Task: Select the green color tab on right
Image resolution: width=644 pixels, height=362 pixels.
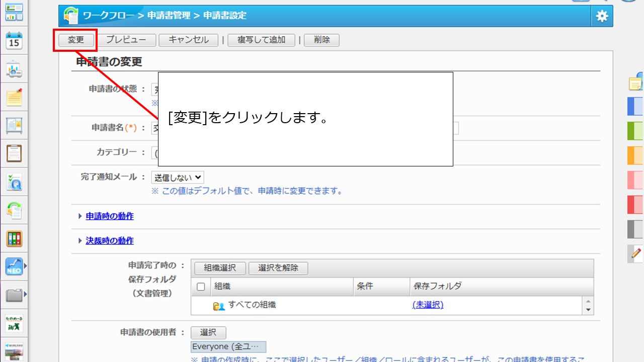Action: tap(635, 130)
